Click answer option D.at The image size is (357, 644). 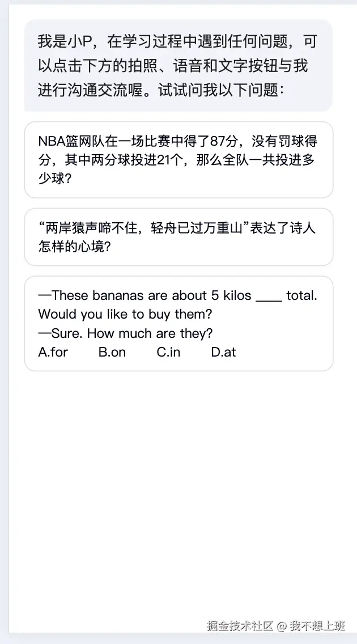(223, 352)
